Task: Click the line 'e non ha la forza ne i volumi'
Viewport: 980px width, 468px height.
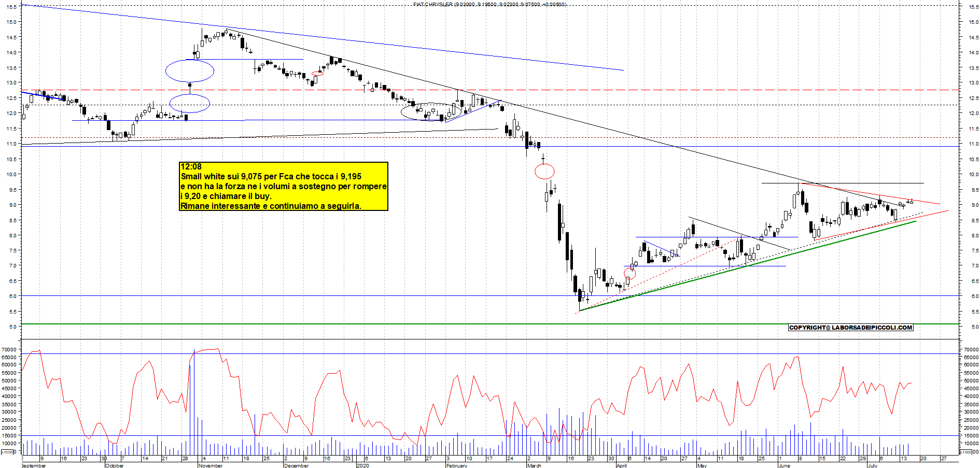Action: click(x=284, y=186)
